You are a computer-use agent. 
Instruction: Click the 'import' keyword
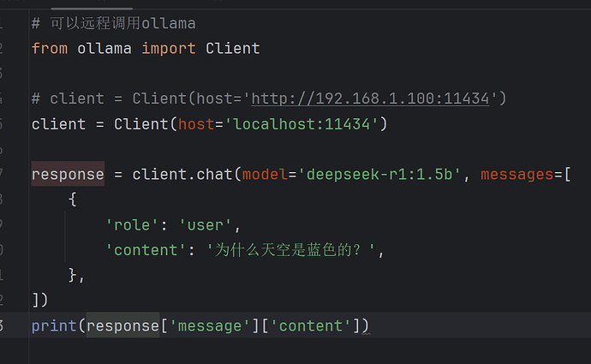pyautogui.click(x=169, y=49)
